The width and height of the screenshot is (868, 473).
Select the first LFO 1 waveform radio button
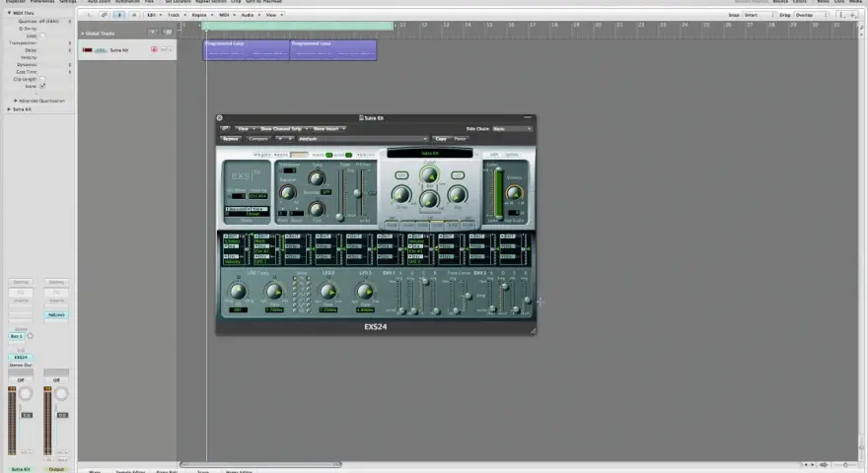tap(295, 279)
